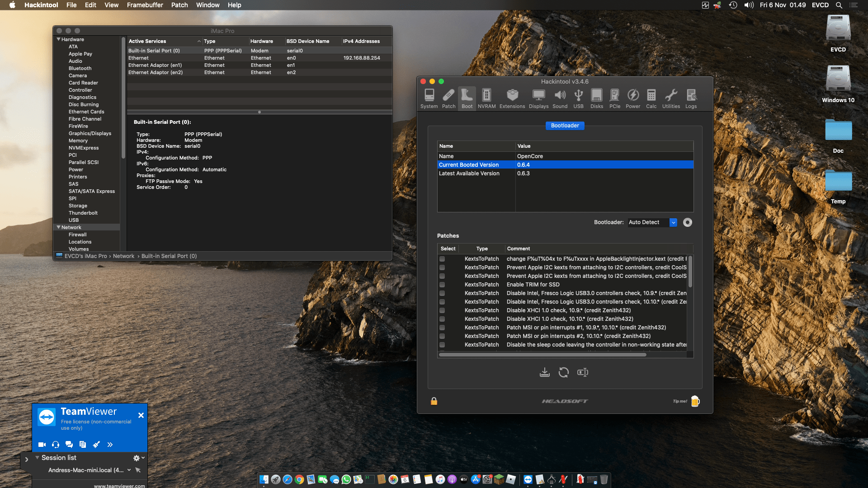Collapse the Network tree in iMac Pro window

point(58,227)
